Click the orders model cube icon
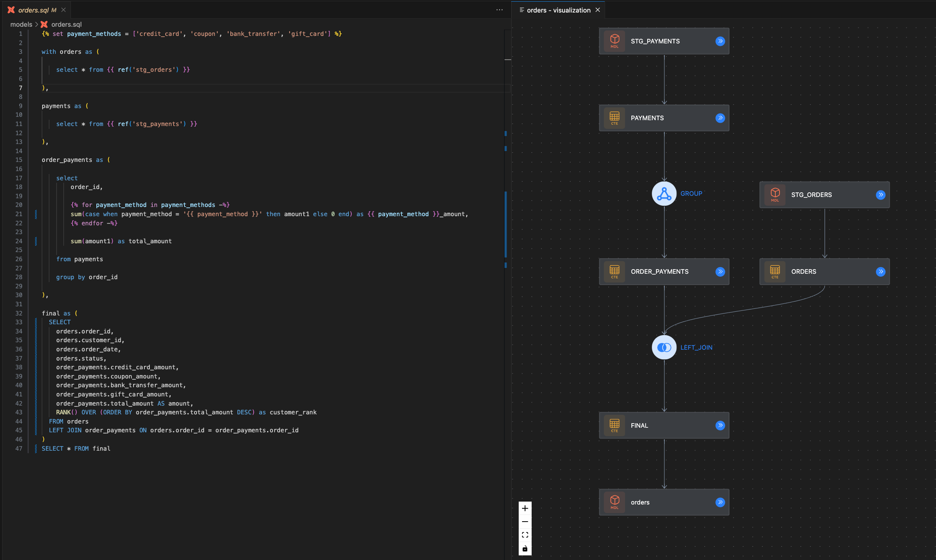 pyautogui.click(x=615, y=502)
